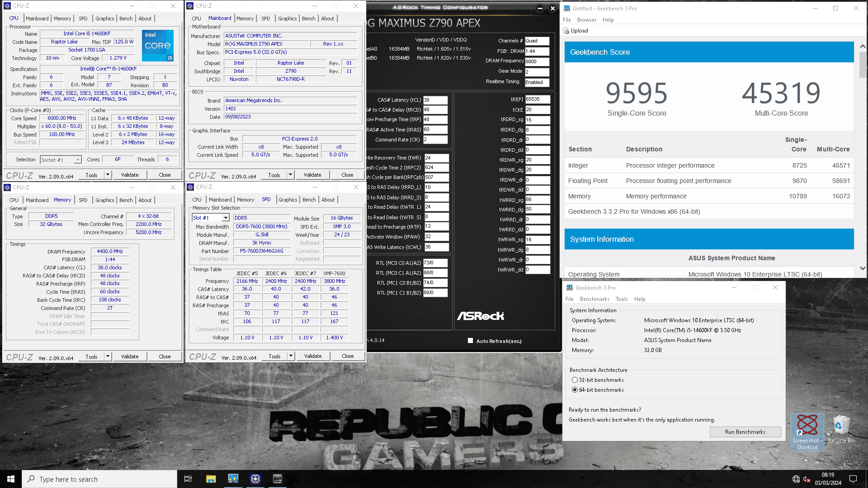Image resolution: width=868 pixels, height=488 pixels.
Task: Click the taskbar search box
Action: 99,479
